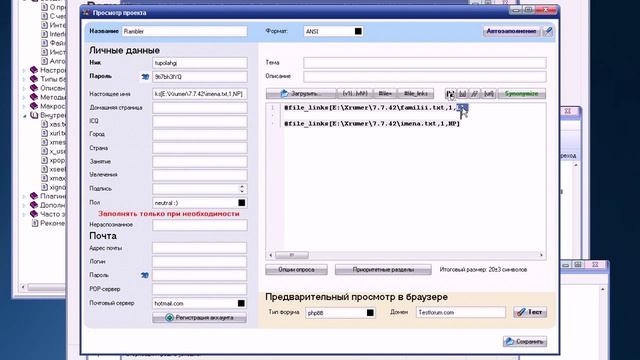Viewport: 640px width, 360px height.
Task: Click the ICQ input field
Action: [x=200, y=121]
